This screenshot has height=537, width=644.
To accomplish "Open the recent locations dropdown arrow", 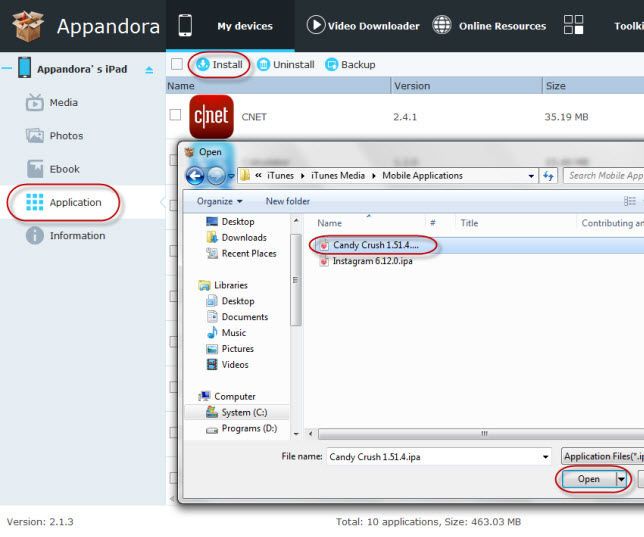I will [231, 176].
